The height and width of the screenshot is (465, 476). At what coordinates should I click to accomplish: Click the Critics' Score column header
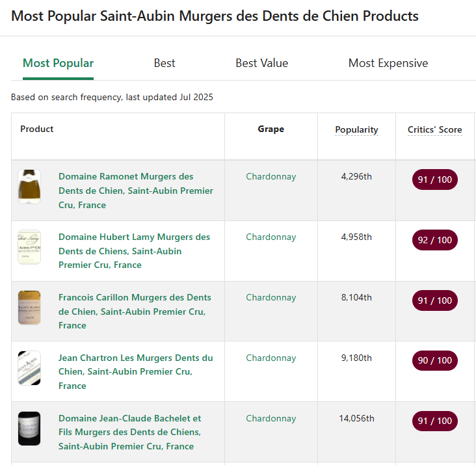(434, 129)
